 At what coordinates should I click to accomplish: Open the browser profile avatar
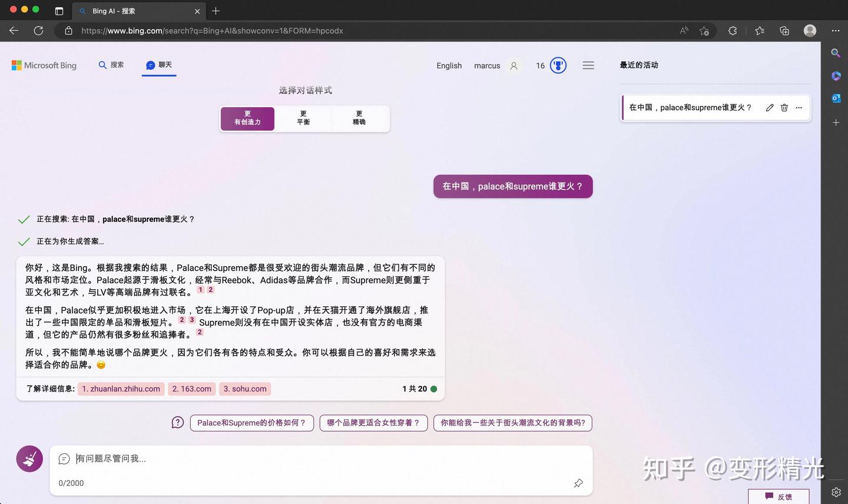[x=810, y=31]
